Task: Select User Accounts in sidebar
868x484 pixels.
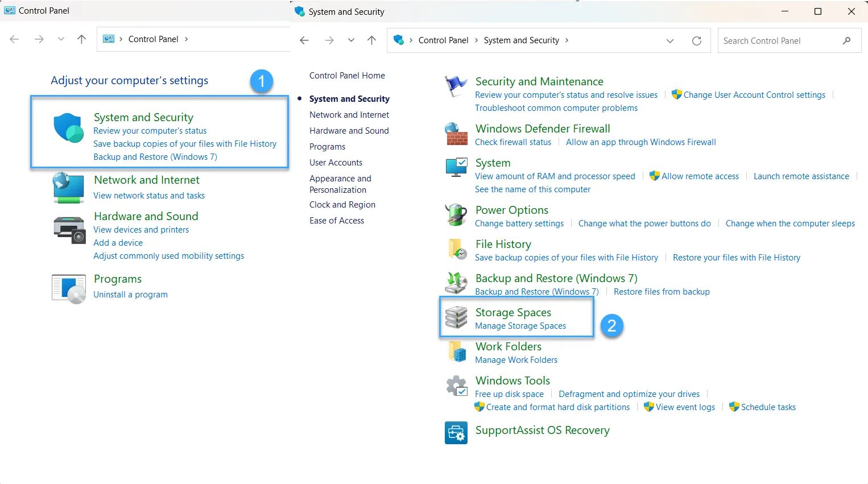Action: (x=336, y=163)
